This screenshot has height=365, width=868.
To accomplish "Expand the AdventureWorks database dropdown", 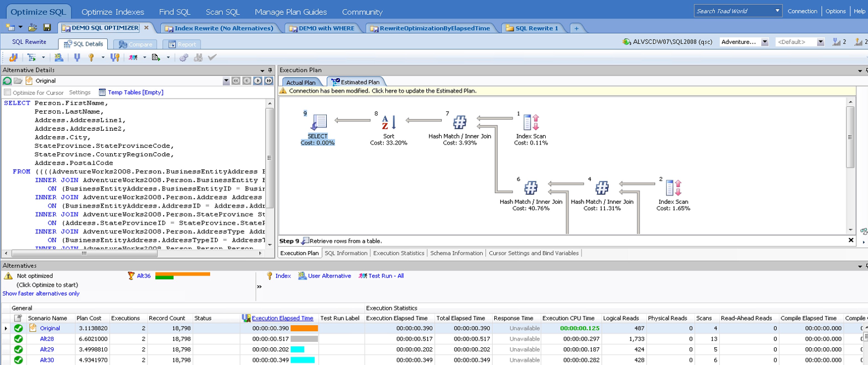I will click(765, 42).
